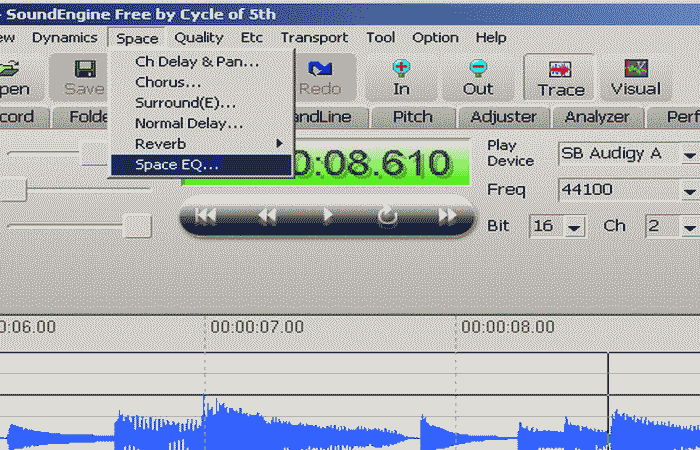Switch to the Analyzer tab
This screenshot has width=700, height=450.
[x=599, y=117]
